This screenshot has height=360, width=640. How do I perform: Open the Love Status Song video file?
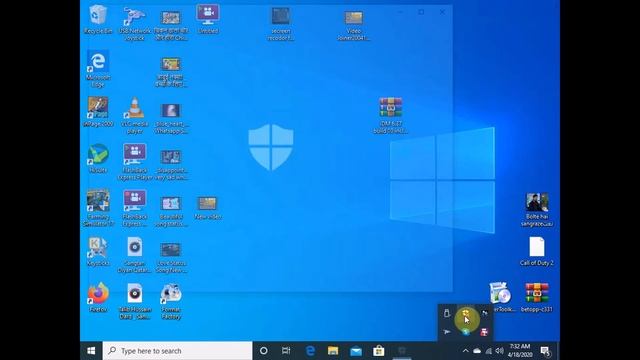pos(171,257)
